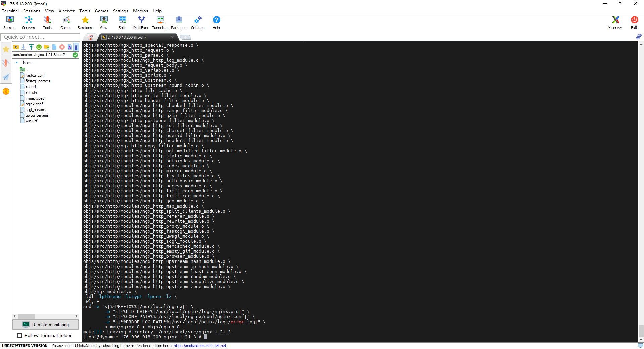Open the Session toolbar button
The width and height of the screenshot is (644, 349).
click(10, 23)
